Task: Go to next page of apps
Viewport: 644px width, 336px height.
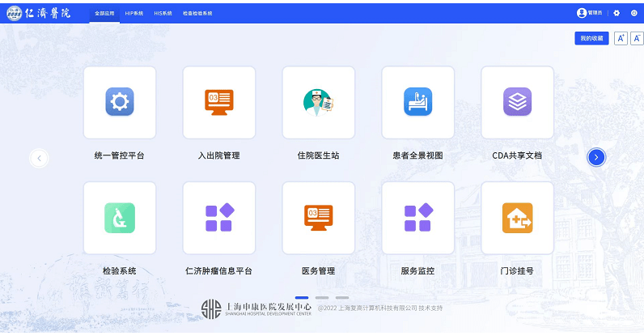Action: coord(596,157)
